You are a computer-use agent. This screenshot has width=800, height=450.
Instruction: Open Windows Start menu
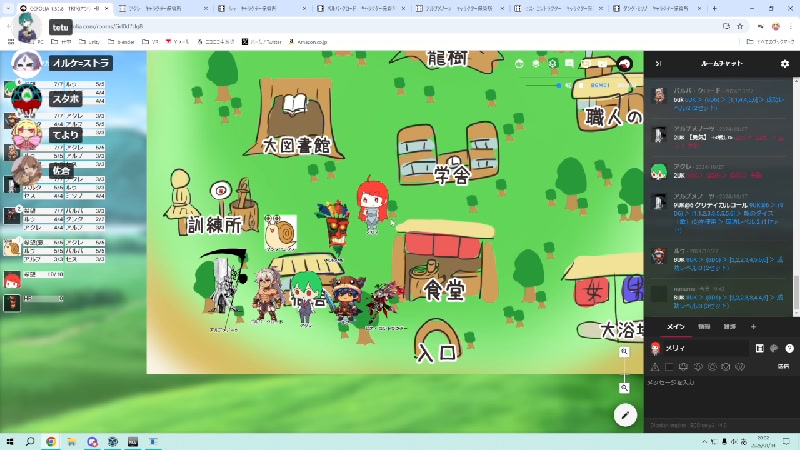coord(10,441)
